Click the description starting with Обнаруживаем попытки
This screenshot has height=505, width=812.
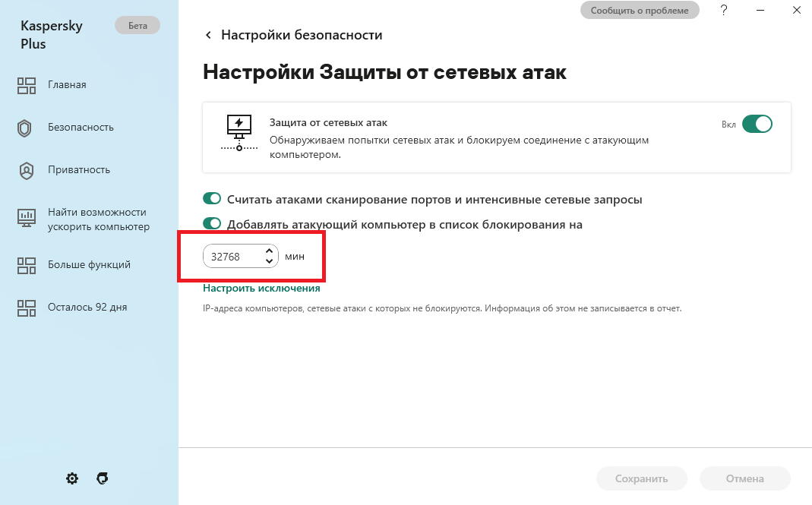(459, 147)
